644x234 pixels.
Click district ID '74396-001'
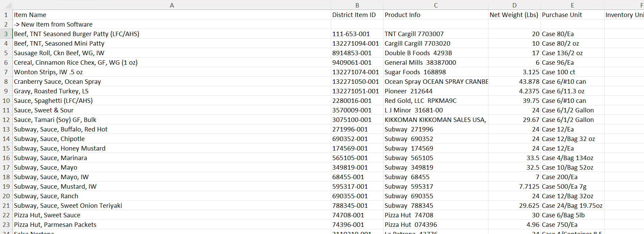(x=357, y=224)
